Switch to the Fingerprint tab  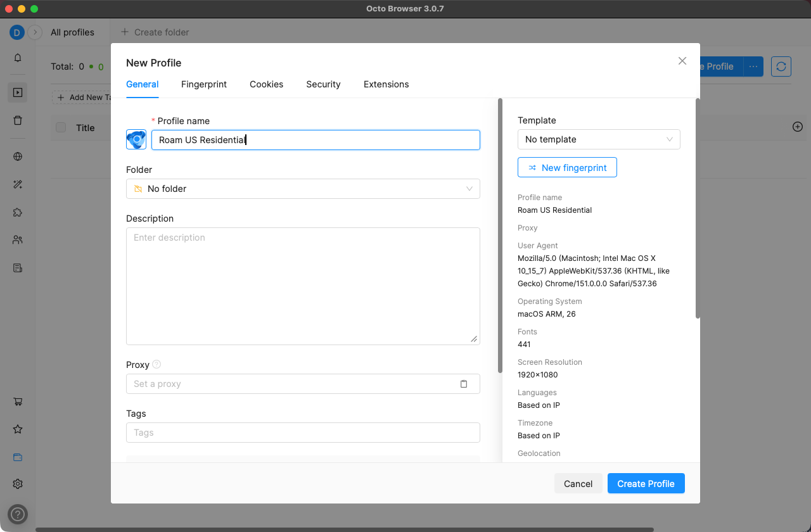coord(204,84)
